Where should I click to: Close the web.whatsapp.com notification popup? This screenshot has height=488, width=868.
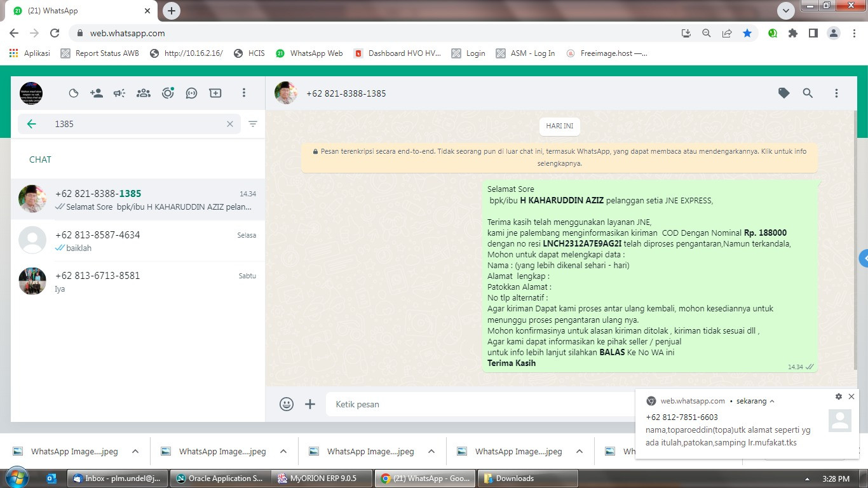851,396
